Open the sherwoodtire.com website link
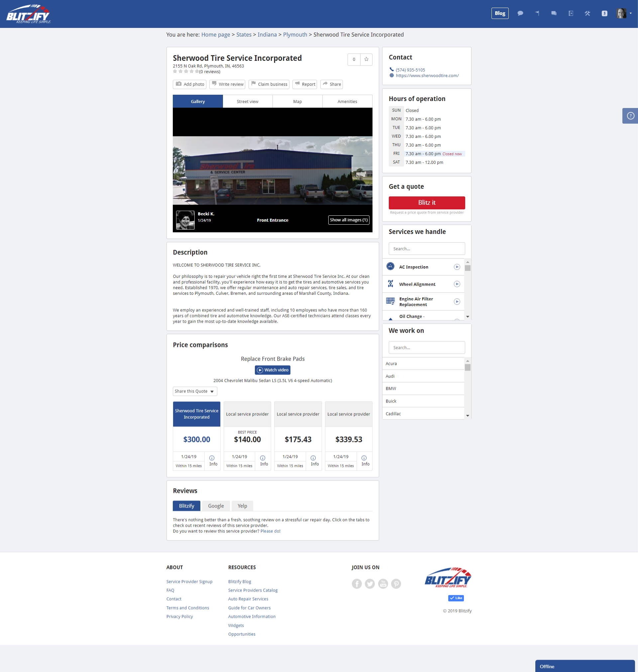The height and width of the screenshot is (672, 638). 427,75
